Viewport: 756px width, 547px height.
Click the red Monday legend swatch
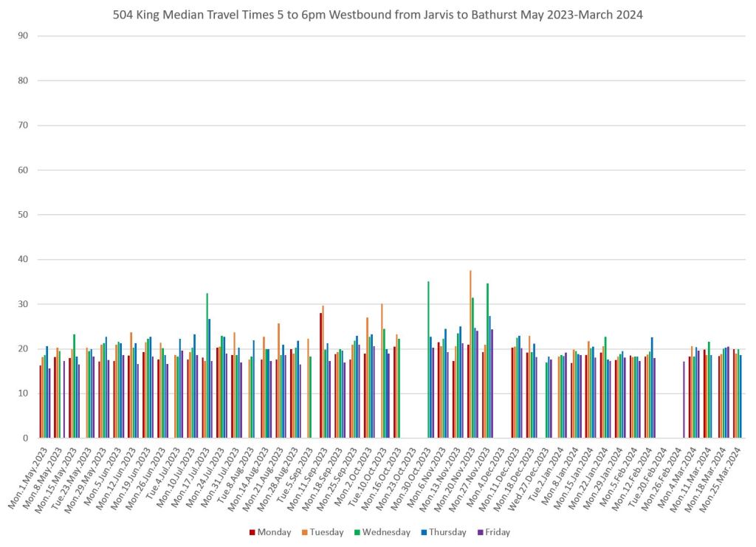[x=252, y=532]
